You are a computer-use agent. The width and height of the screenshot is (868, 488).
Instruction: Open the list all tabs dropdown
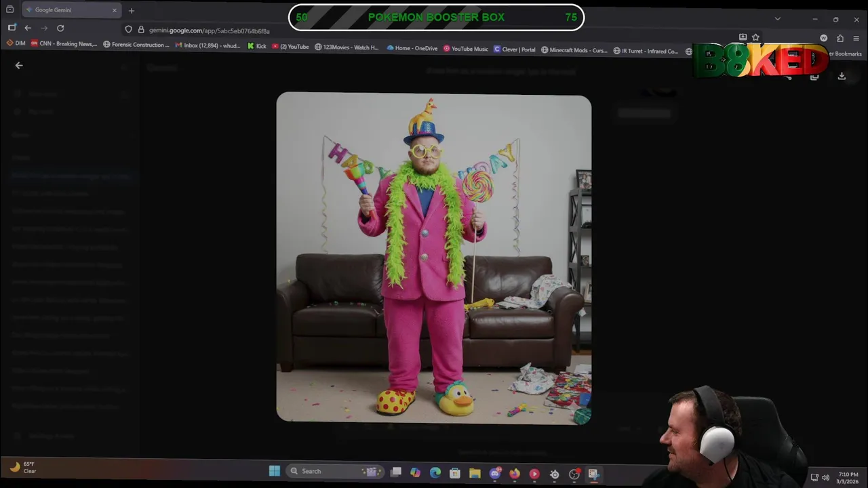click(778, 18)
